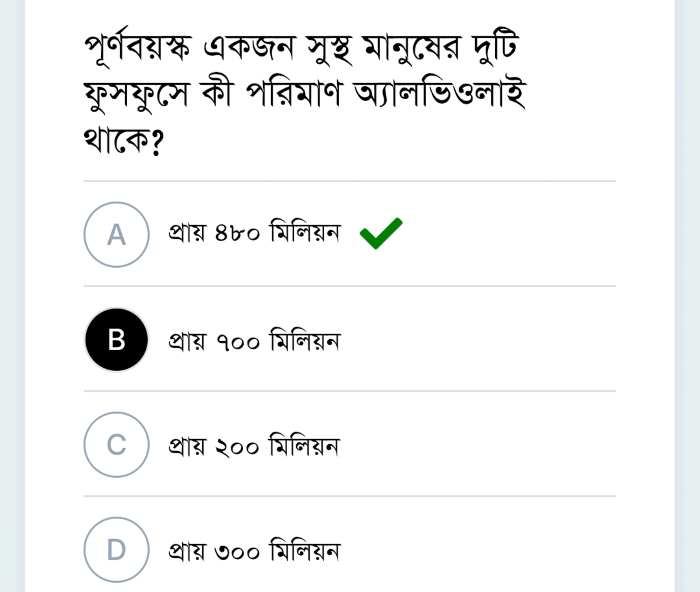Image resolution: width=700 pixels, height=592 pixels.
Task: Click the letter C inside its circle
Action: tap(116, 445)
